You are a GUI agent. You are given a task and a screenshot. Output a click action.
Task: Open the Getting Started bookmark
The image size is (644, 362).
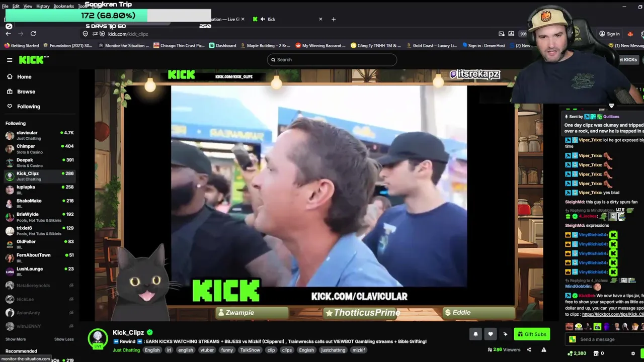[x=21, y=45]
